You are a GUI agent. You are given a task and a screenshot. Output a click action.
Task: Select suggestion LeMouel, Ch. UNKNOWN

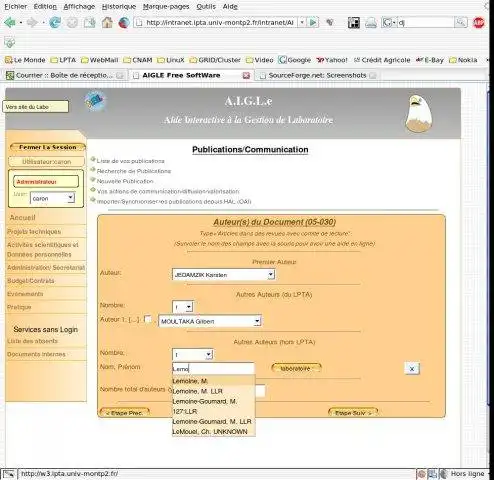210,432
